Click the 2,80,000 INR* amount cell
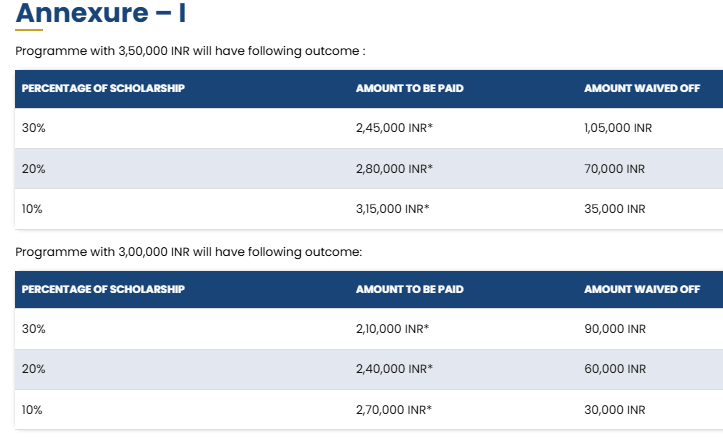 pyautogui.click(x=394, y=169)
